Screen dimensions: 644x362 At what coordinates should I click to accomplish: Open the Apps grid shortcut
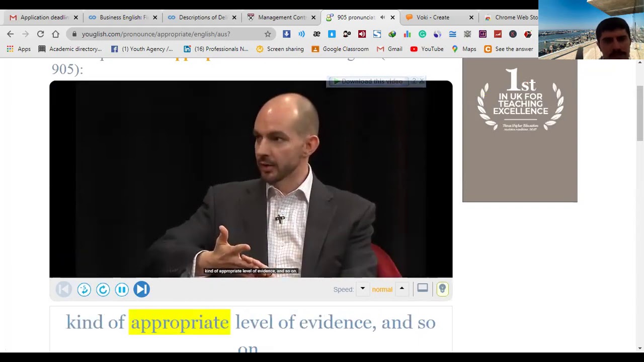pyautogui.click(x=19, y=49)
